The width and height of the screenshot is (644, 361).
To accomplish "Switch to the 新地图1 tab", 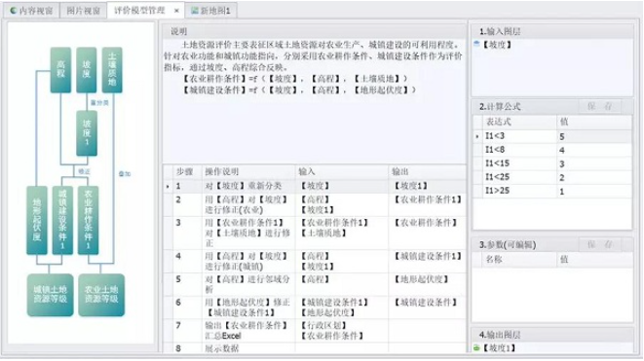I will pyautogui.click(x=211, y=11).
